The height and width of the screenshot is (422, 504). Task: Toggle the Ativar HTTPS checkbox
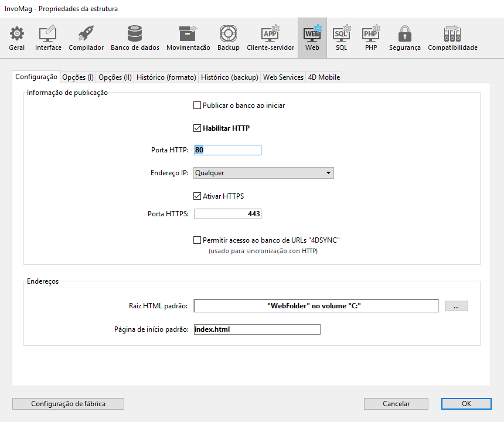tap(197, 196)
